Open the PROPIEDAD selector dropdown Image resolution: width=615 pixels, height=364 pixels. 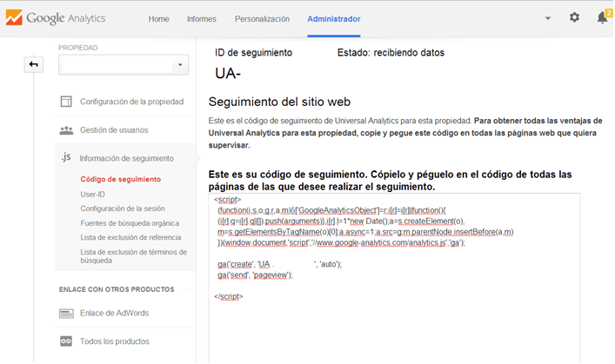(124, 64)
